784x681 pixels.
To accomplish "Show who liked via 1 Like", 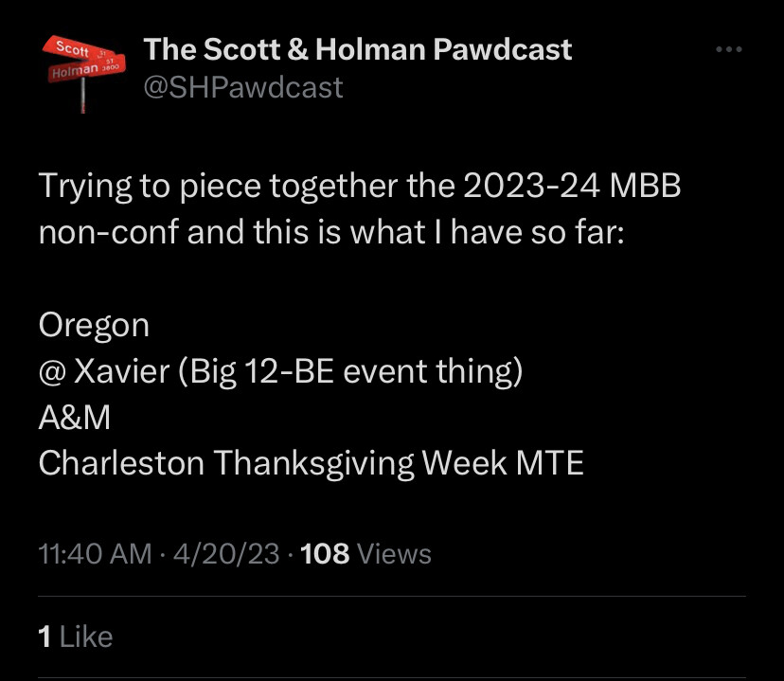I will [x=76, y=637].
